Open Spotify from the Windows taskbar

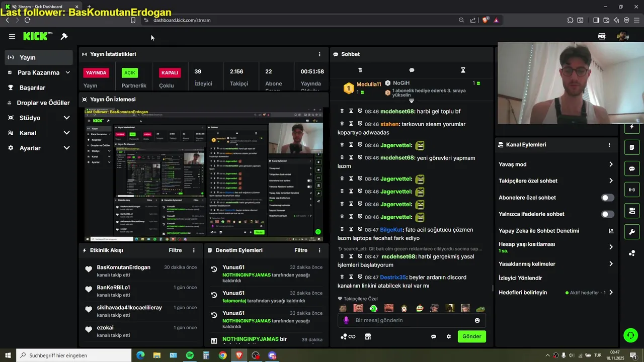coord(190,355)
